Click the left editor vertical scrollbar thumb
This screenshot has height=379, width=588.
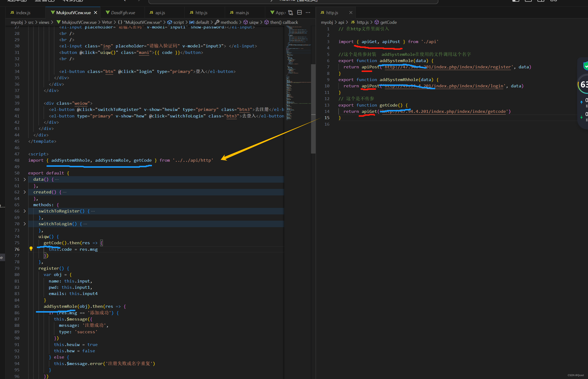pos(313,108)
